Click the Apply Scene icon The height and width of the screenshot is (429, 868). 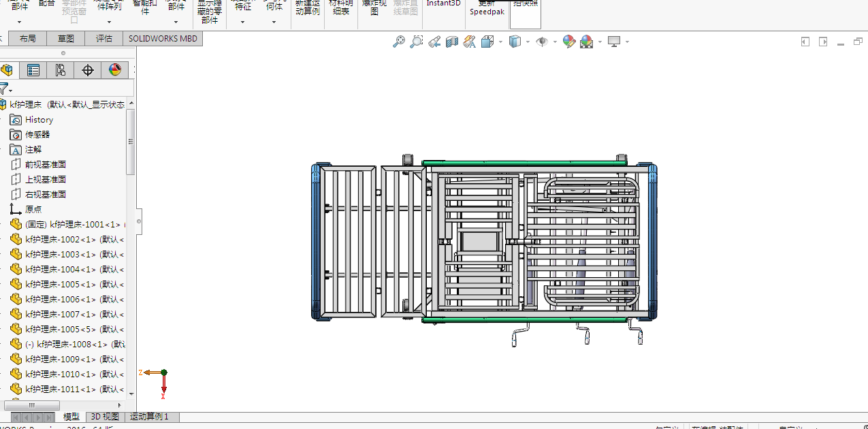pos(586,42)
